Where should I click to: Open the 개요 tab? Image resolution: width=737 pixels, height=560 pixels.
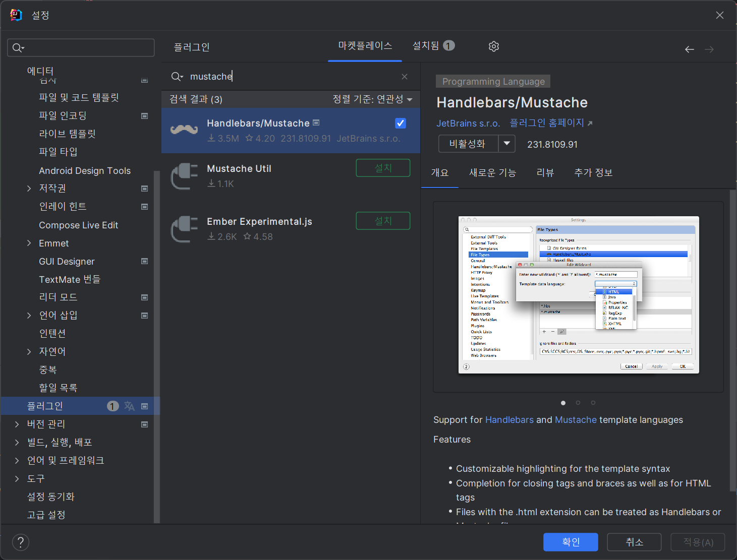[440, 173]
